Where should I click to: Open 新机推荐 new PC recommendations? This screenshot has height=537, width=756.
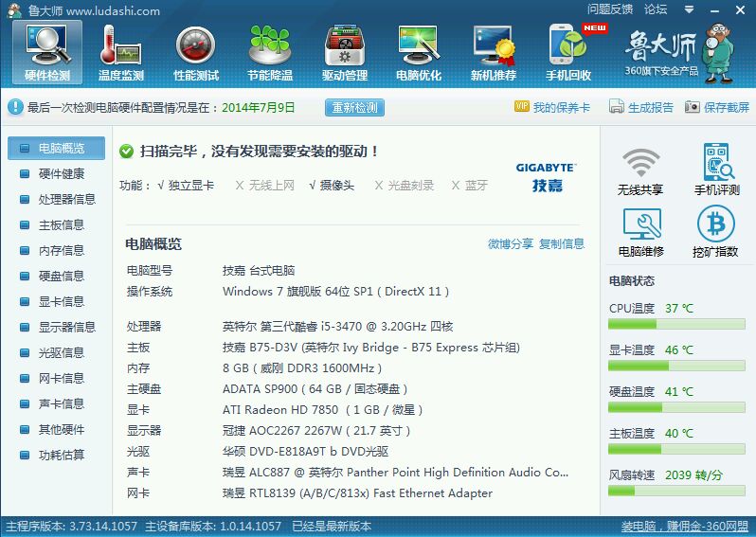coord(494,52)
